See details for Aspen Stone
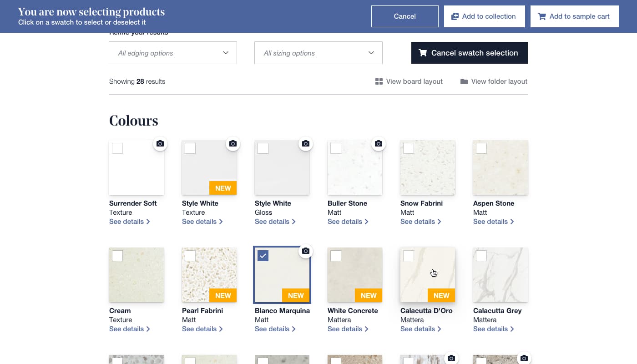 pyautogui.click(x=494, y=222)
